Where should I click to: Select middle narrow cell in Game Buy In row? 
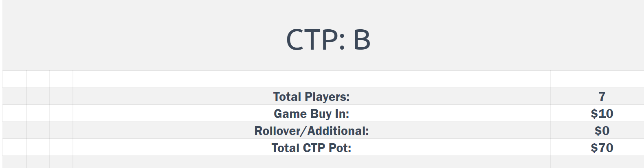(x=38, y=113)
